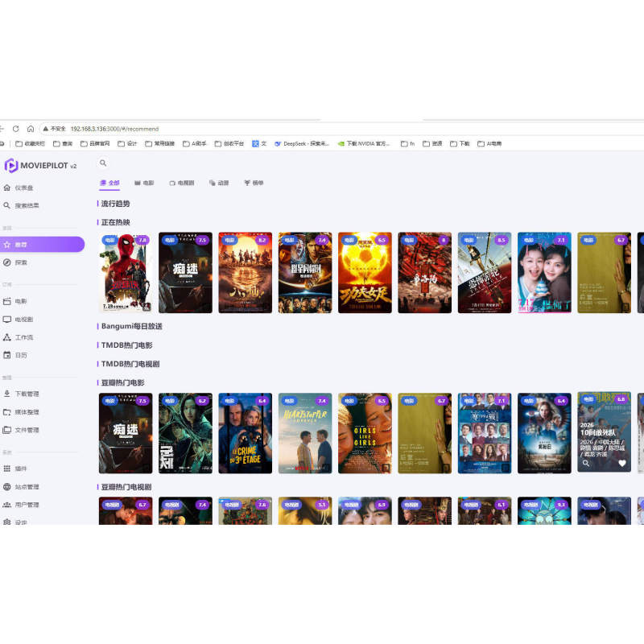The width and height of the screenshot is (644, 644).
Task: Click the Bangumi每日放送 section heading
Action: click(131, 326)
